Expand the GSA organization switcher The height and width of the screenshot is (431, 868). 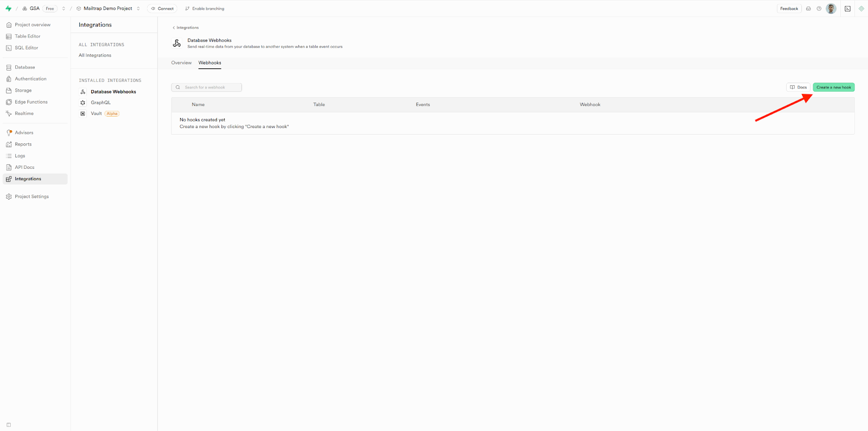point(63,9)
